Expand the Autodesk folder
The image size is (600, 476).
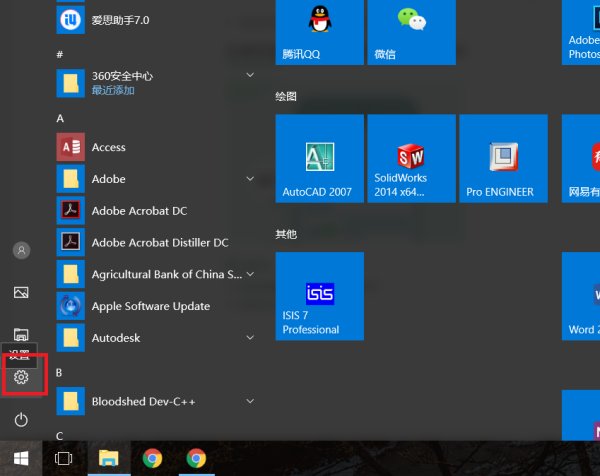(x=250, y=338)
